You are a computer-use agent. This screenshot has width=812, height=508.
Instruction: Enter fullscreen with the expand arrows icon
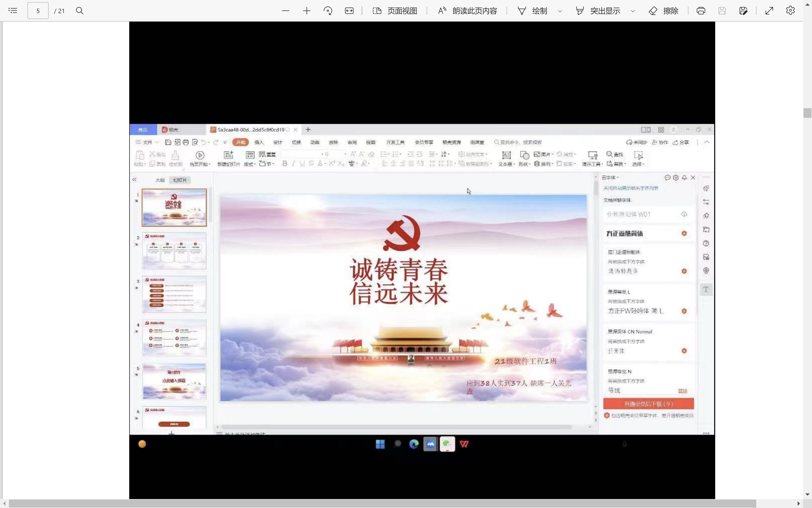(769, 11)
